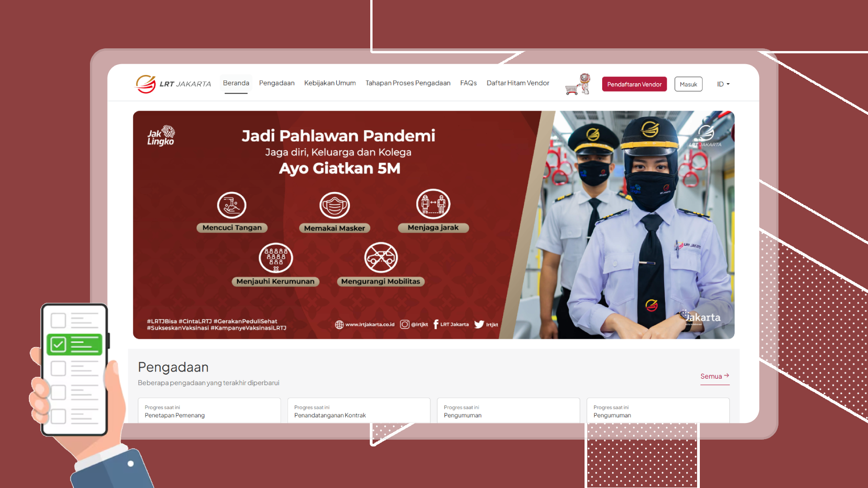The height and width of the screenshot is (488, 868).
Task: Open Daftar Hitam Vendor menu item
Action: pos(518,83)
